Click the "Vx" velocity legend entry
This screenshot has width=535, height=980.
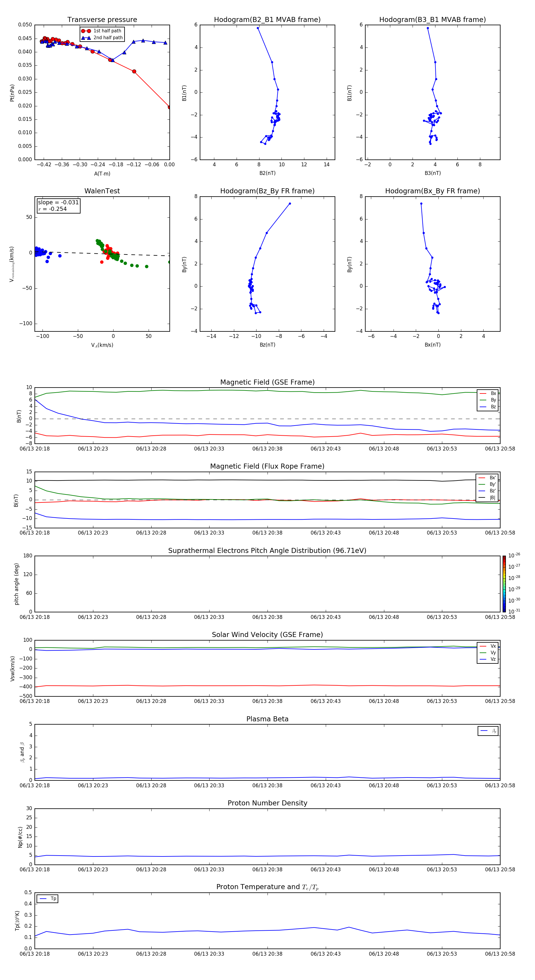click(488, 647)
